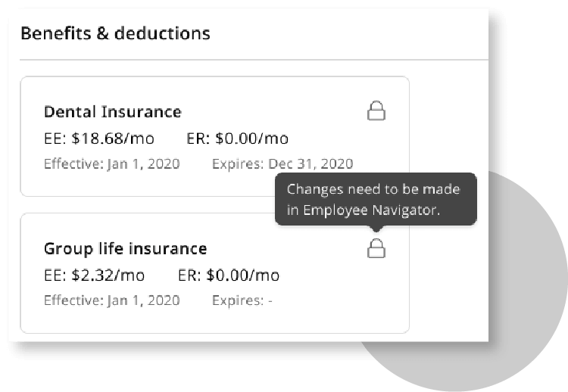Image resolution: width=568 pixels, height=392 pixels.
Task: Click the "in Employee Navigator." tooltip line
Action: (364, 210)
